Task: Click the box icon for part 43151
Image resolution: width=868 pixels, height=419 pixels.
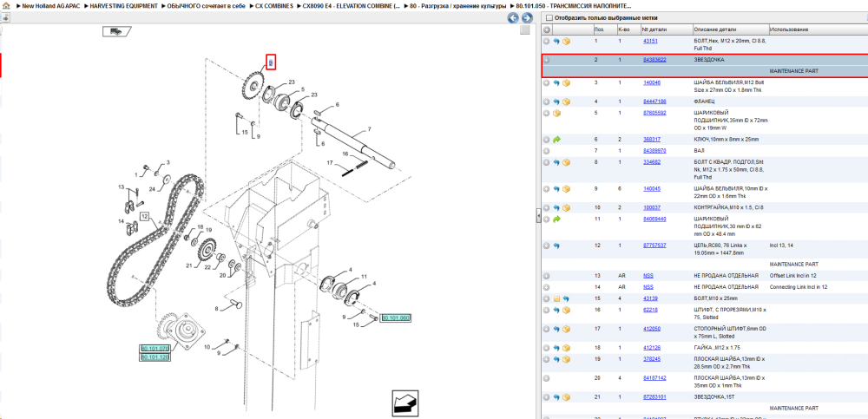Action: (x=566, y=42)
